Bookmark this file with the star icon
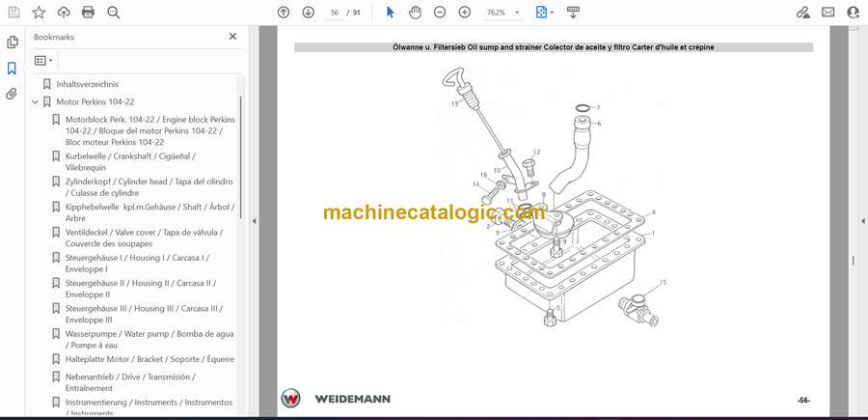Screen dimensions: 868x420 (39, 13)
